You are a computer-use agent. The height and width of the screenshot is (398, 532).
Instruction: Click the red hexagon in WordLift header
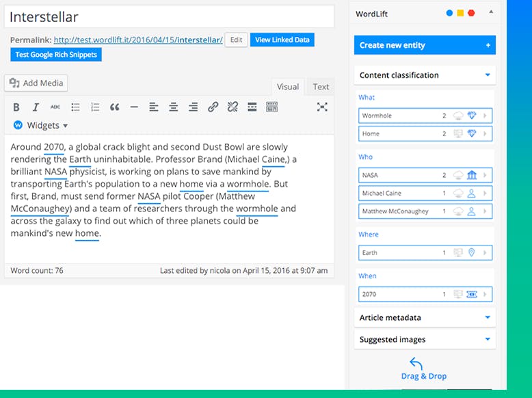click(471, 13)
